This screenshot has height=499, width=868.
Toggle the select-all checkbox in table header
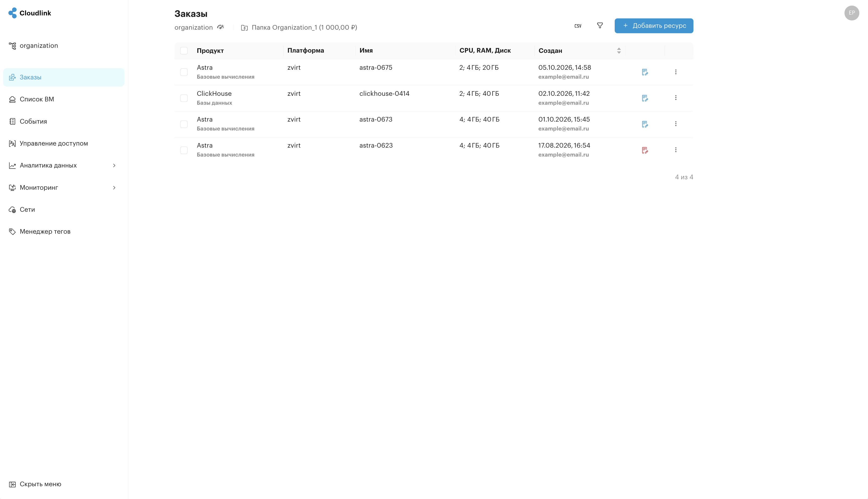(x=184, y=51)
